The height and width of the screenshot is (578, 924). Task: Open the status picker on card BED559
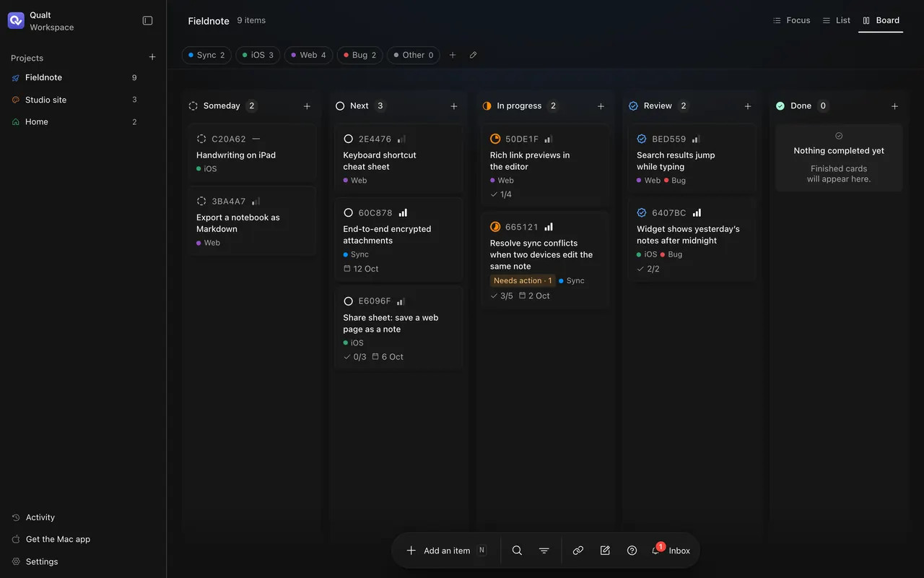tap(642, 139)
